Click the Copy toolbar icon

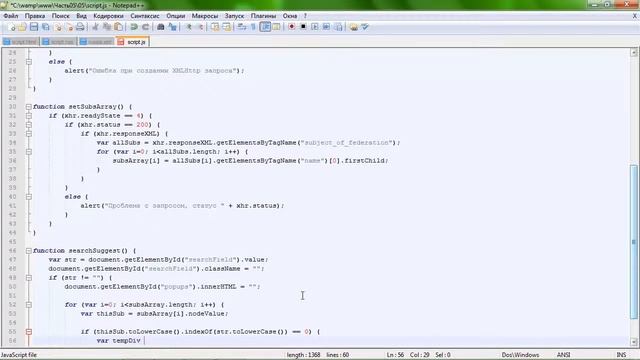point(107,27)
